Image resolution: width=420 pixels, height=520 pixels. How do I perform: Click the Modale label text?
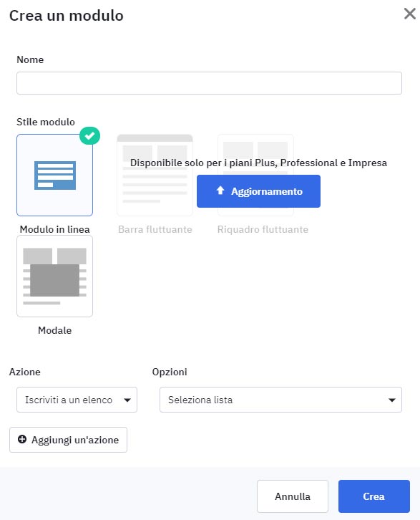[54, 330]
